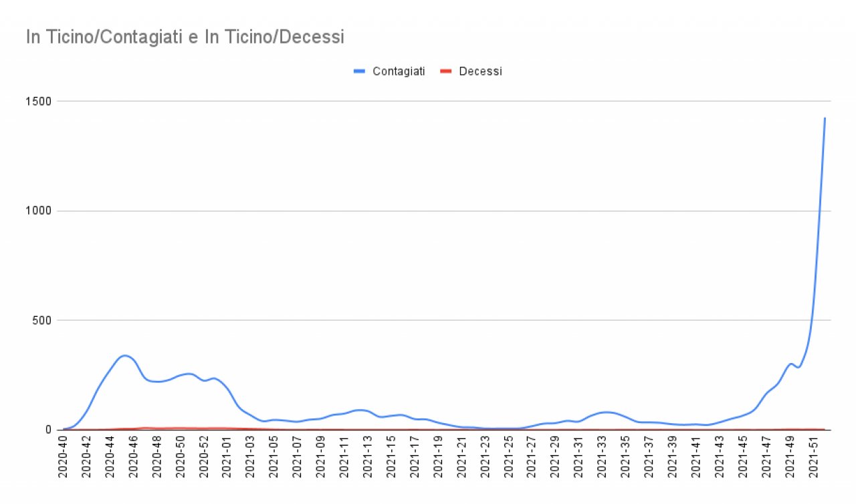Screen dimensions: 856x504
Task: Click the blue line's highest point at far right
Action: pyautogui.click(x=825, y=118)
